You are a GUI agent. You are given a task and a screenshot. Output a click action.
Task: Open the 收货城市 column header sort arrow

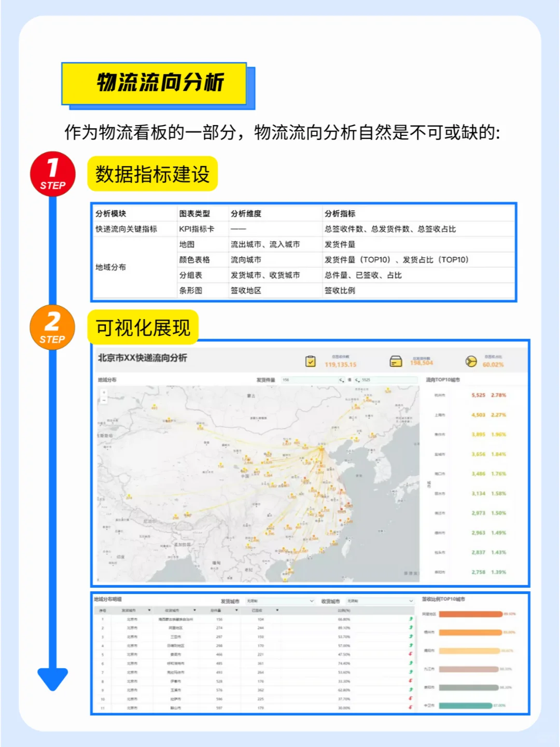pyautogui.click(x=194, y=610)
